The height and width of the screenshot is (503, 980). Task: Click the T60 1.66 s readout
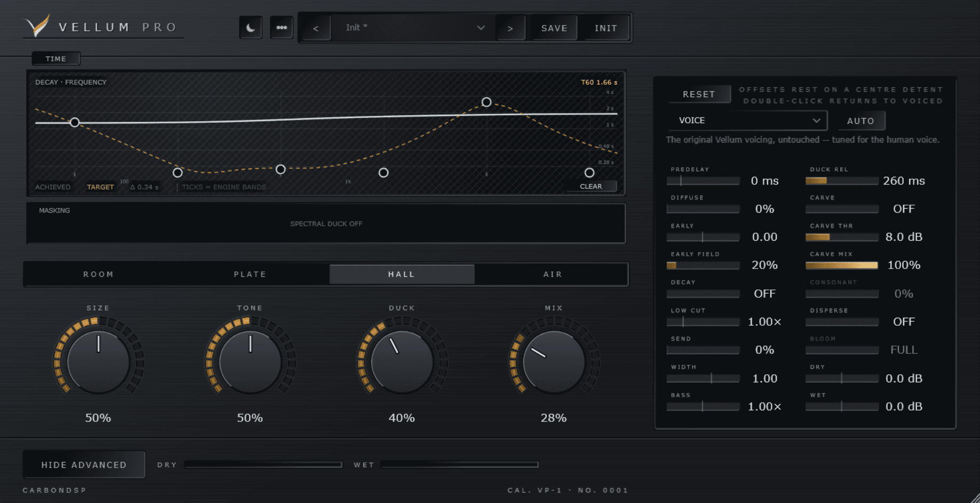point(599,82)
